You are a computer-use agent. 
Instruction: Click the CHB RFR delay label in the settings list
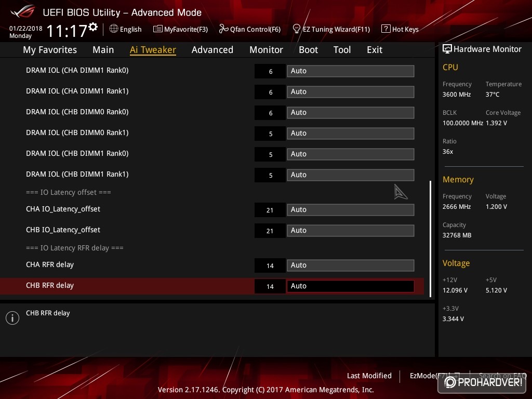pyautogui.click(x=50, y=285)
